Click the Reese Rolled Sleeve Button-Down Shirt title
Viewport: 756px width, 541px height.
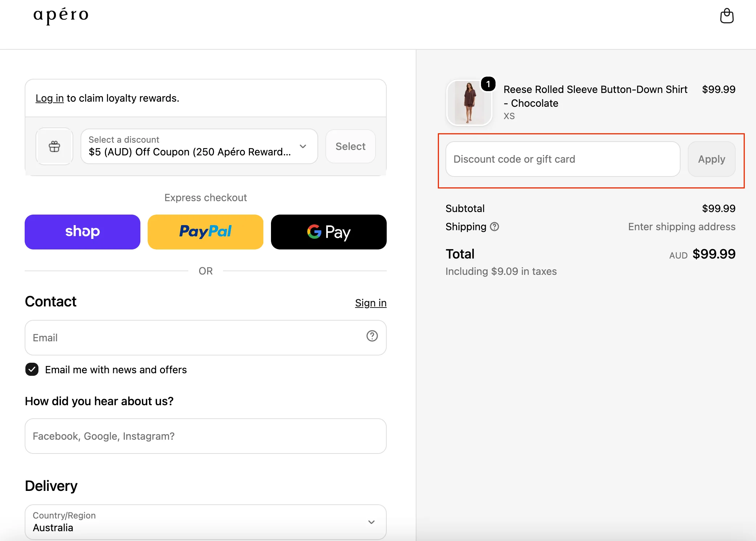tap(595, 96)
